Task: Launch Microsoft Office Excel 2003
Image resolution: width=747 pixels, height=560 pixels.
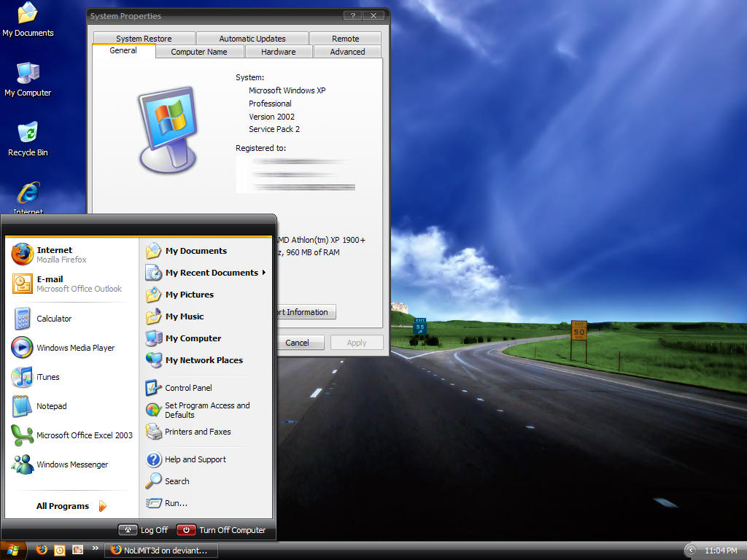Action: point(71,435)
